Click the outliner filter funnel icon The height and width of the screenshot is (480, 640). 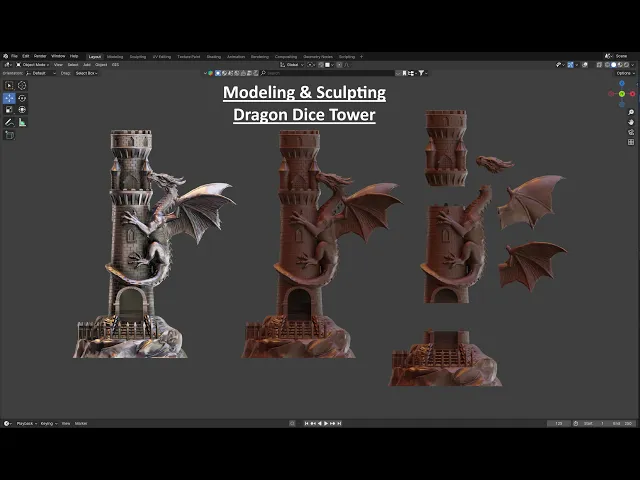click(421, 73)
